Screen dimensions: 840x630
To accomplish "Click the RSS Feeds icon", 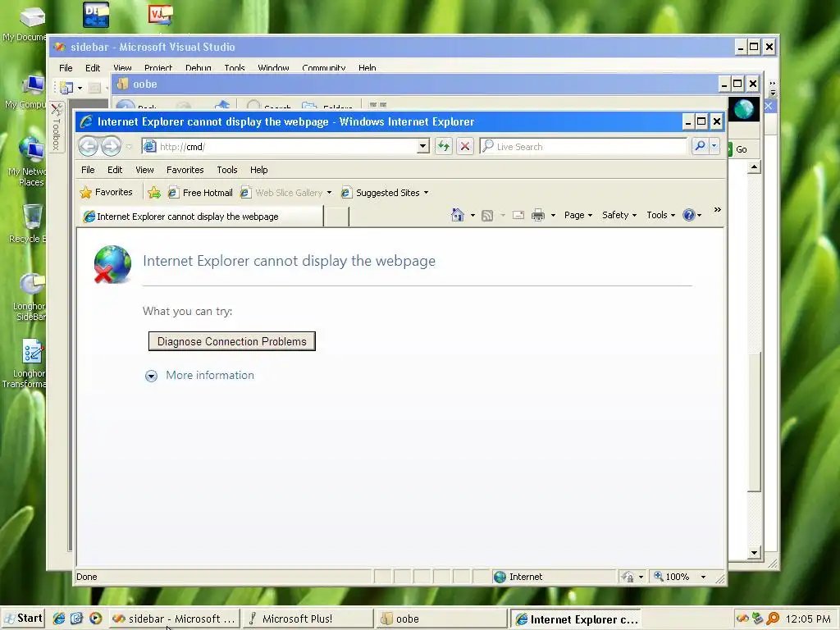I will pyautogui.click(x=487, y=216).
